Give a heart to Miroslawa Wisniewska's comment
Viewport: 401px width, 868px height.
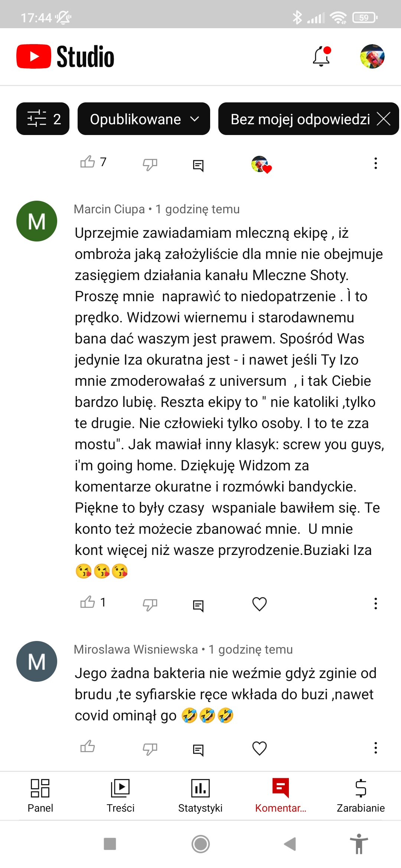pos(260,748)
